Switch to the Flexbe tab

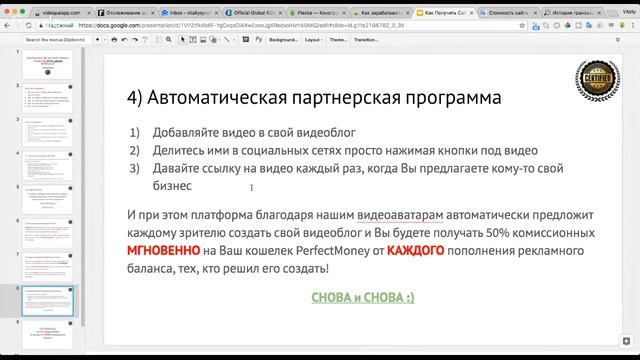coord(317,13)
